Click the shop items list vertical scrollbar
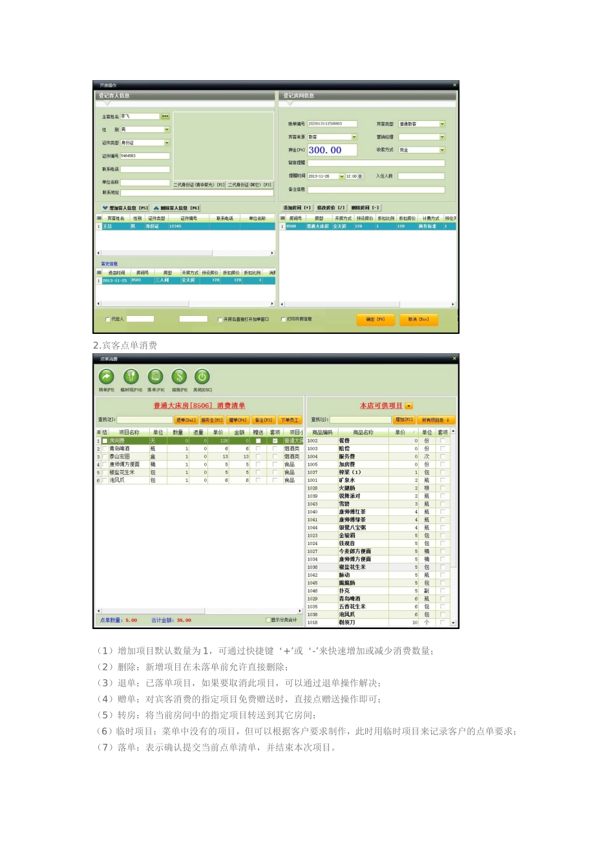The image size is (614, 868). [454, 527]
